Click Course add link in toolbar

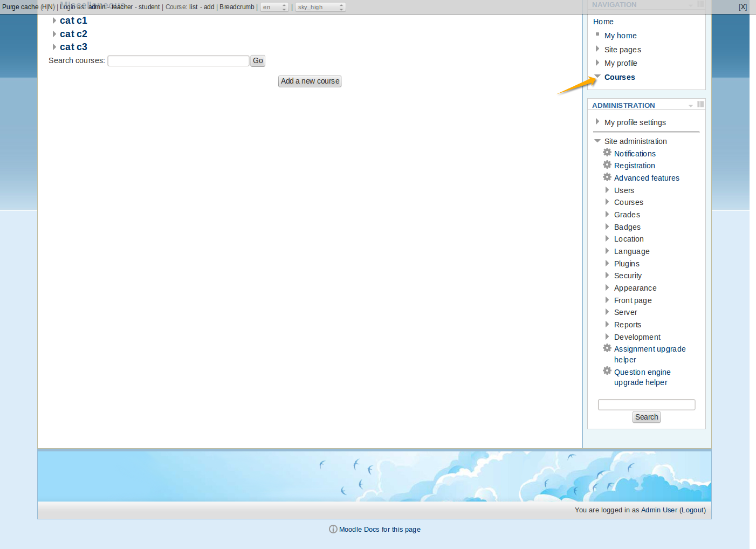pos(209,7)
